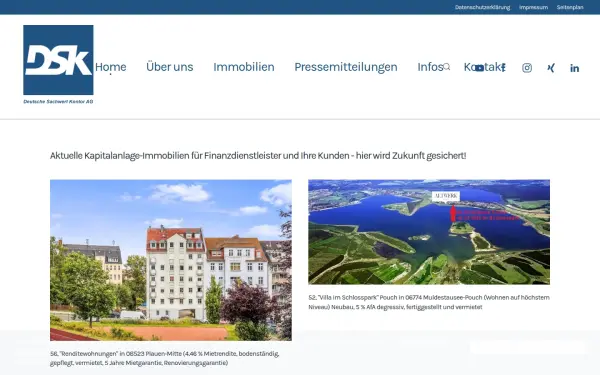
Task: Open the LinkedIn profile icon
Action: point(574,68)
